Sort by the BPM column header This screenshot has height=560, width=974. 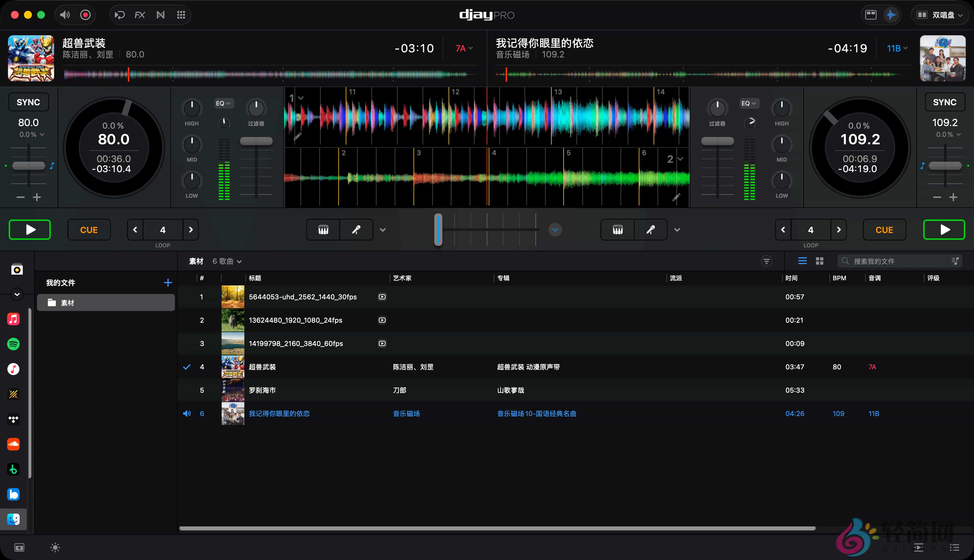839,278
